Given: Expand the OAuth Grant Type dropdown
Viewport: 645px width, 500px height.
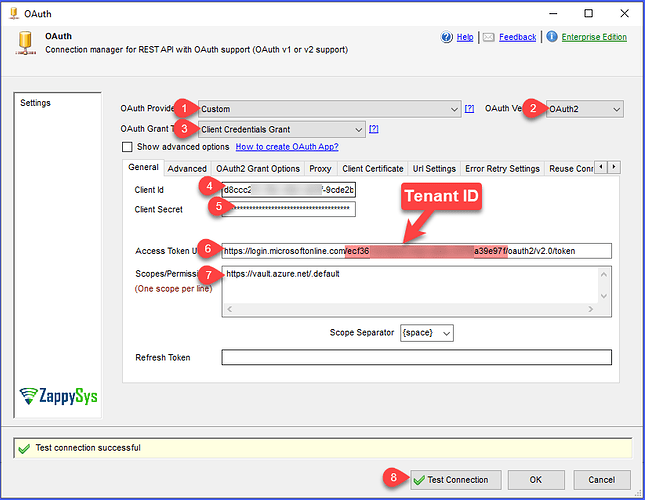Looking at the screenshot, I should [281, 130].
